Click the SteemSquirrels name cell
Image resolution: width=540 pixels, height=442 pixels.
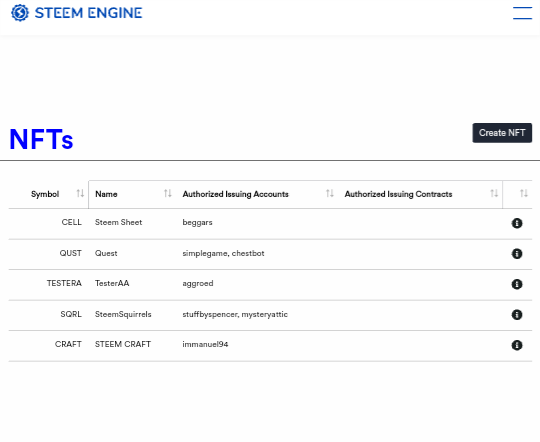(x=123, y=314)
